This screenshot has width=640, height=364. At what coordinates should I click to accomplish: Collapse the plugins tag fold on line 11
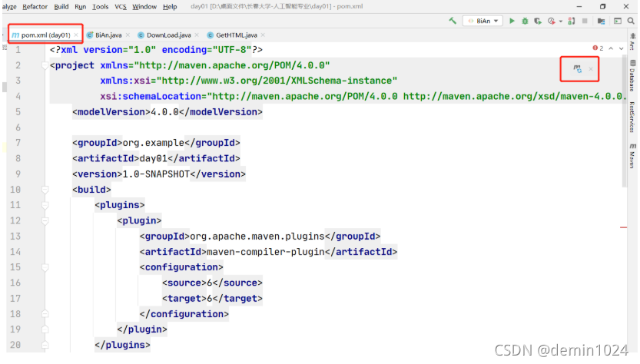[x=45, y=205]
